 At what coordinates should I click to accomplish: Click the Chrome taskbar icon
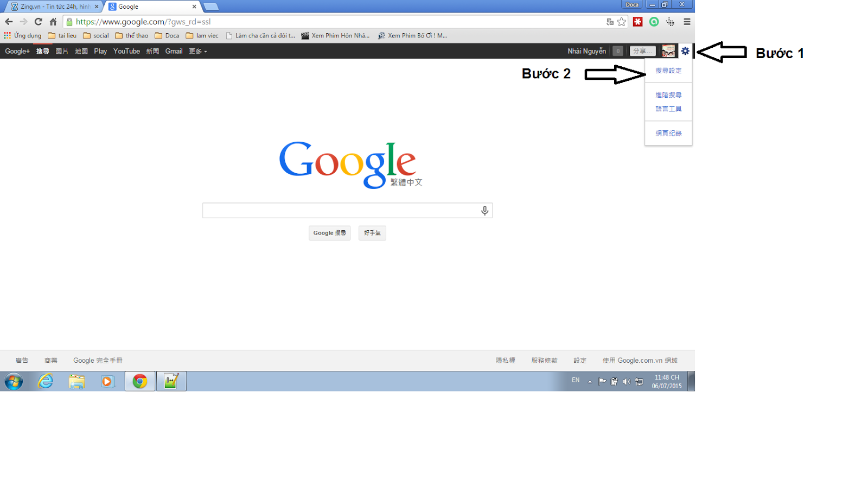pos(140,381)
